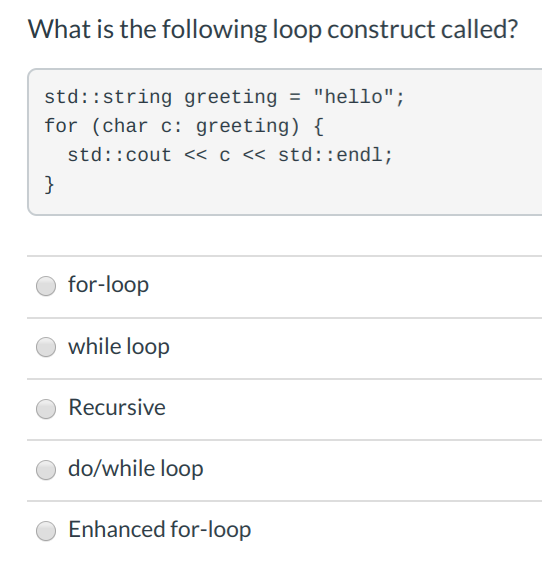
Task: Select the for-loop radio button
Action: pos(46,286)
